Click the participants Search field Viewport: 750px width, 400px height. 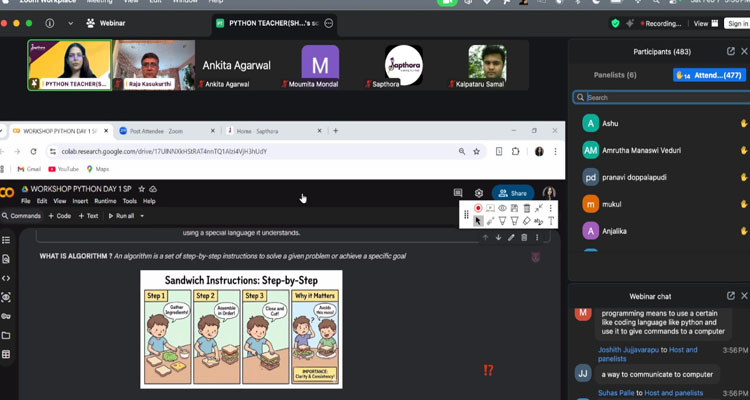[660, 98]
